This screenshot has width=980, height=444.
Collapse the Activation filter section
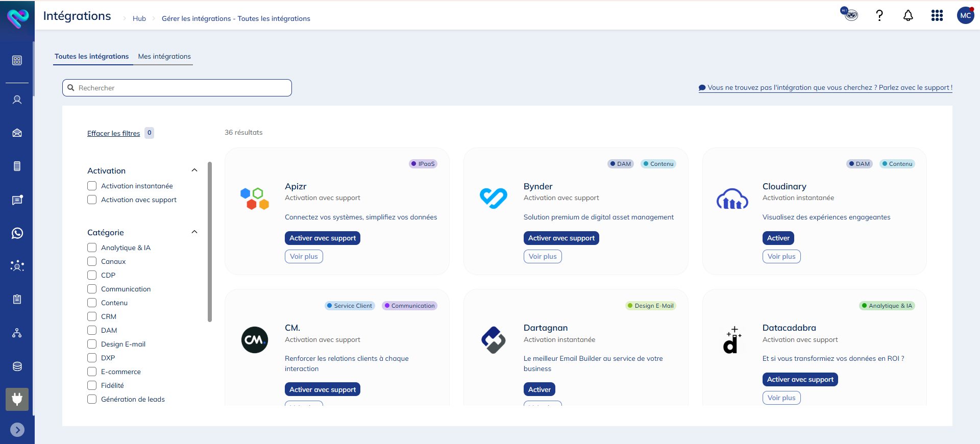194,170
